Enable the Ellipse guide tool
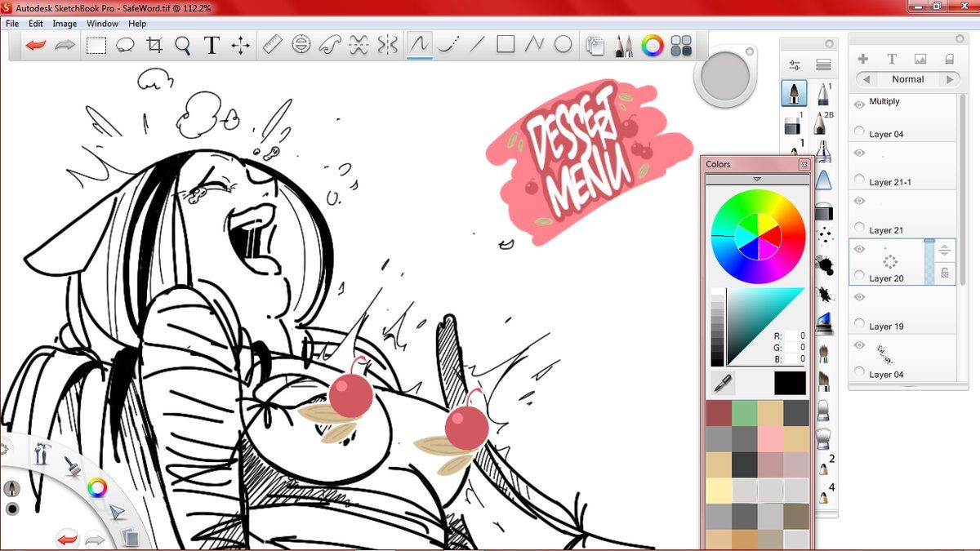The width and height of the screenshot is (980, 551). click(301, 45)
